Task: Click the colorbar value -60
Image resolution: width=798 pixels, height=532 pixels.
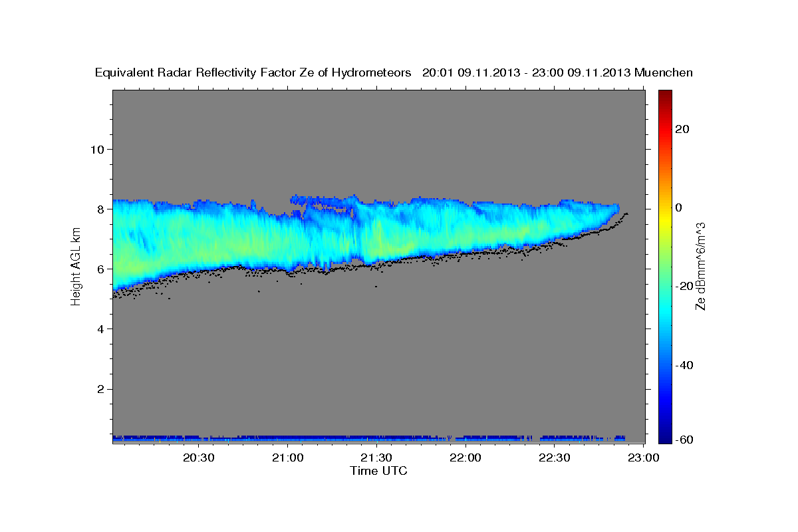Action: [x=685, y=439]
